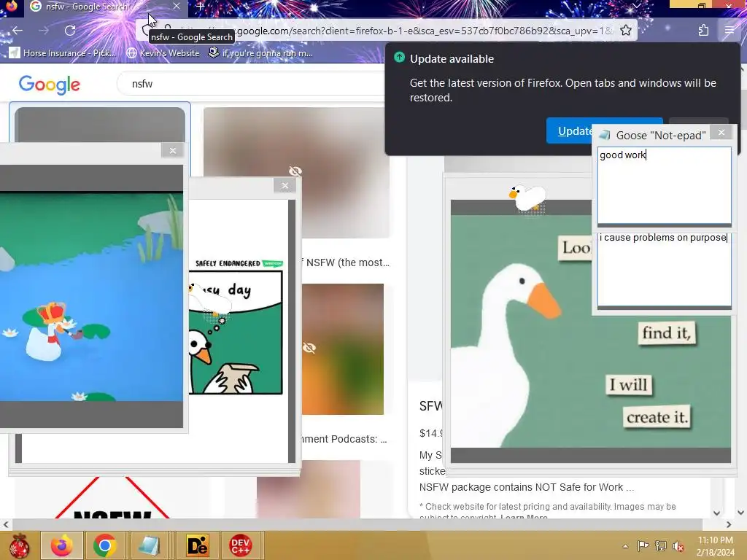Image resolution: width=747 pixels, height=560 pixels.
Task: Click the Goose Not-epad title bar icon
Action: pyautogui.click(x=605, y=135)
